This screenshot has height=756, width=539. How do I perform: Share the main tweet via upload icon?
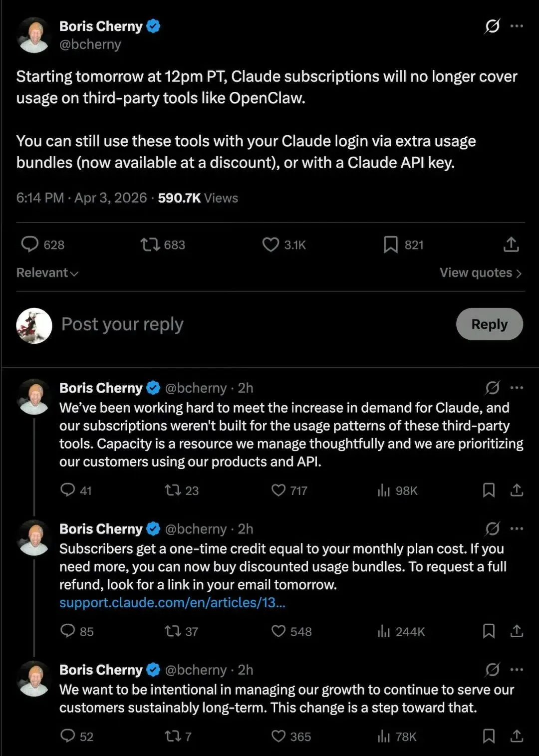click(x=511, y=245)
